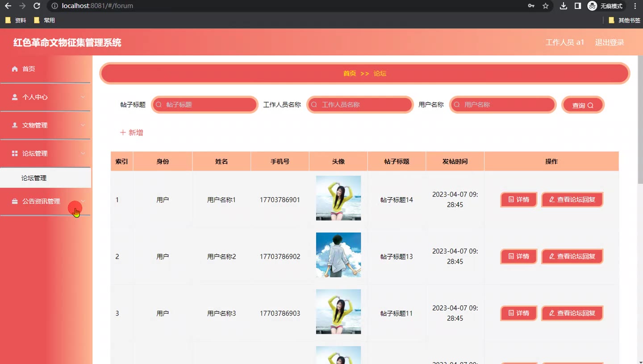The width and height of the screenshot is (643, 364).
Task: Click the document icon on row 1 详情
Action: tap(511, 199)
